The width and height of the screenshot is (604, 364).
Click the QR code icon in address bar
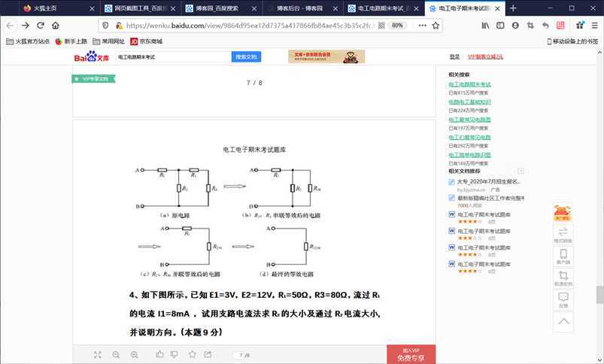point(381,26)
